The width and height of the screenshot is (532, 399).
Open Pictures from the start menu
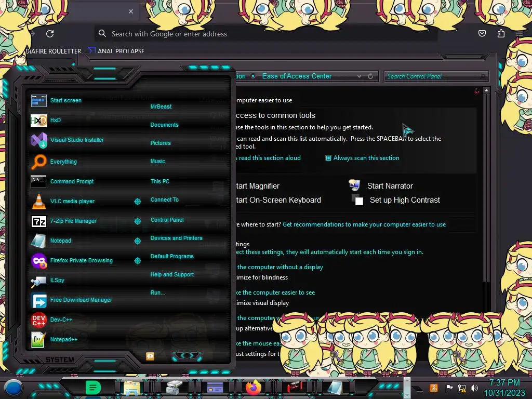(x=161, y=143)
